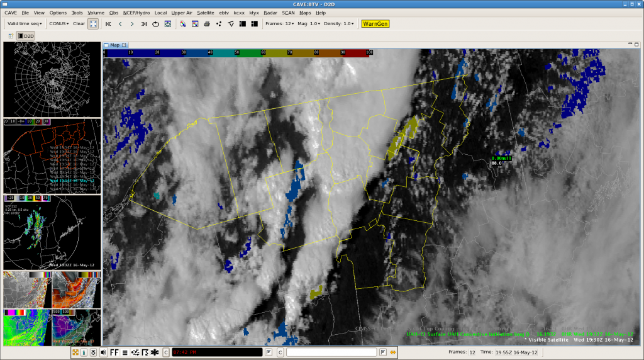Image resolution: width=644 pixels, height=360 pixels.
Task: Click the loop properties icon
Action: [x=168, y=24]
